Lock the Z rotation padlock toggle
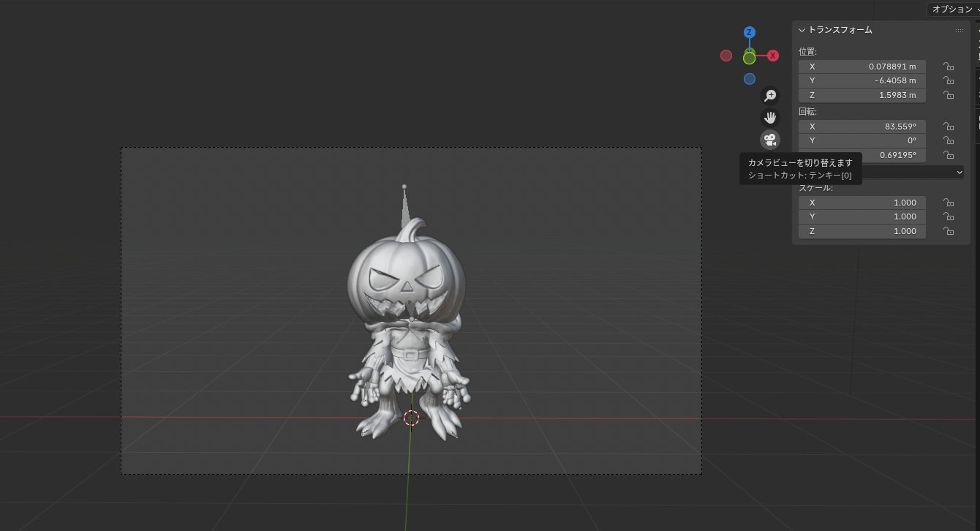 coord(949,155)
